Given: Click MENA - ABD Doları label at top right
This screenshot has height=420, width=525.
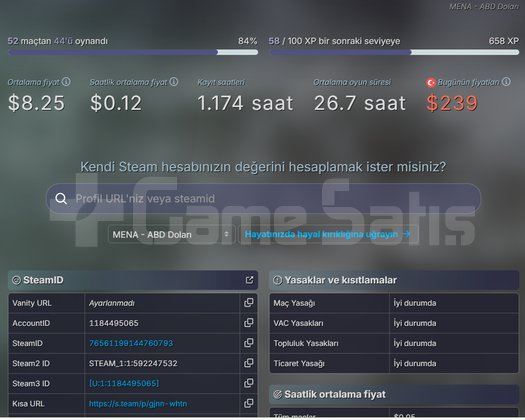Looking at the screenshot, I should (x=484, y=6).
